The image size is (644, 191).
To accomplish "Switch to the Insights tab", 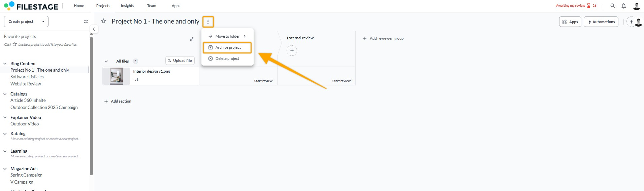I will 127,6.
